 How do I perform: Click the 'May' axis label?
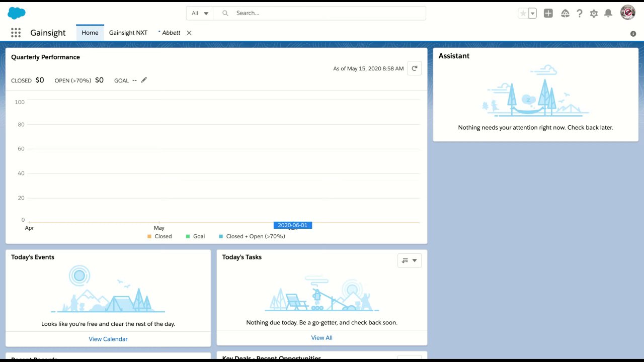(x=159, y=228)
